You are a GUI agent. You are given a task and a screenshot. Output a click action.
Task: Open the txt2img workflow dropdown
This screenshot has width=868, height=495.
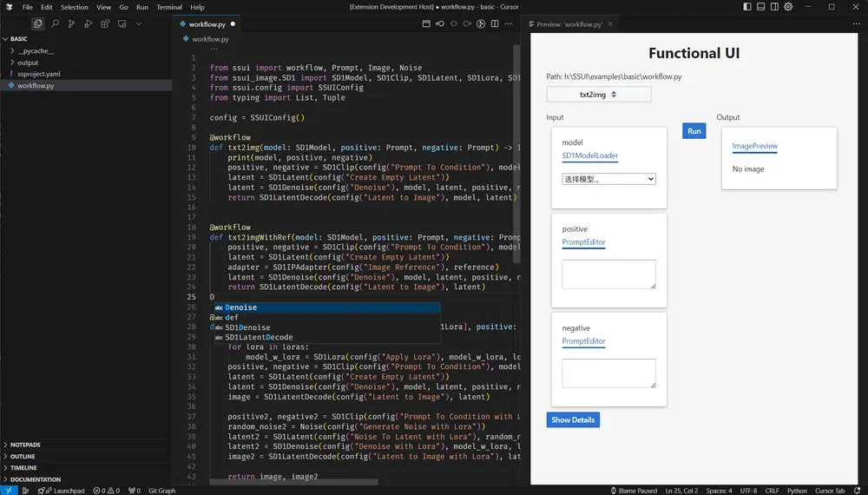(x=598, y=94)
